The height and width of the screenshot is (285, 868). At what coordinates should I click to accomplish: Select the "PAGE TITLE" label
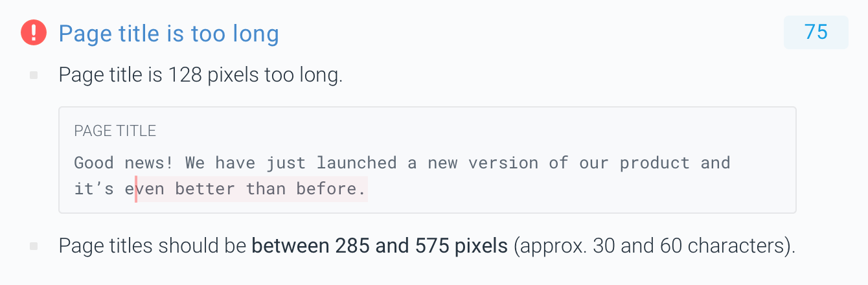pos(115,131)
